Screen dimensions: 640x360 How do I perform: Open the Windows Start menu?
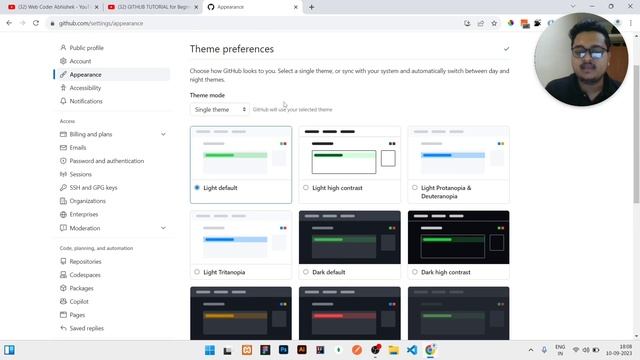[x=210, y=350]
